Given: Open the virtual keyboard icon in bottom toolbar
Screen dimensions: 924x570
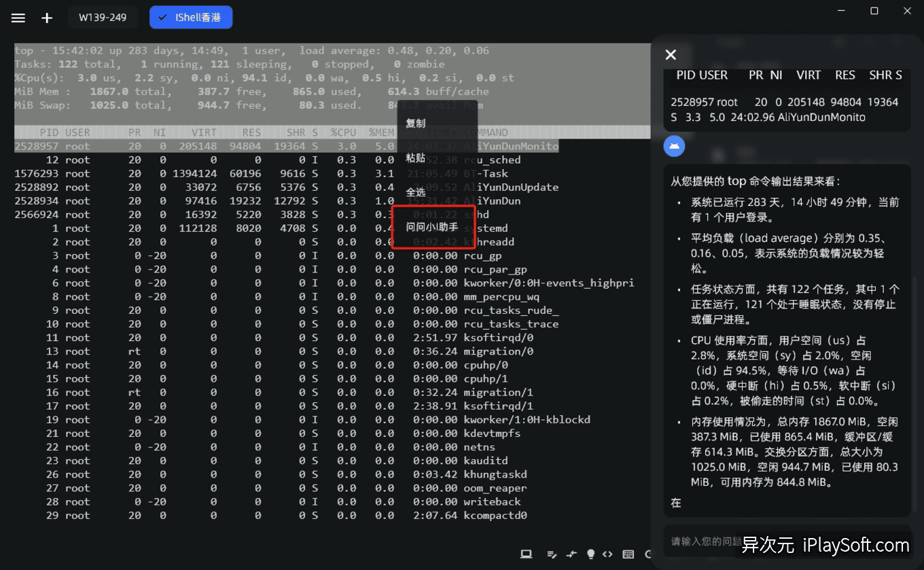Looking at the screenshot, I should click(x=628, y=554).
